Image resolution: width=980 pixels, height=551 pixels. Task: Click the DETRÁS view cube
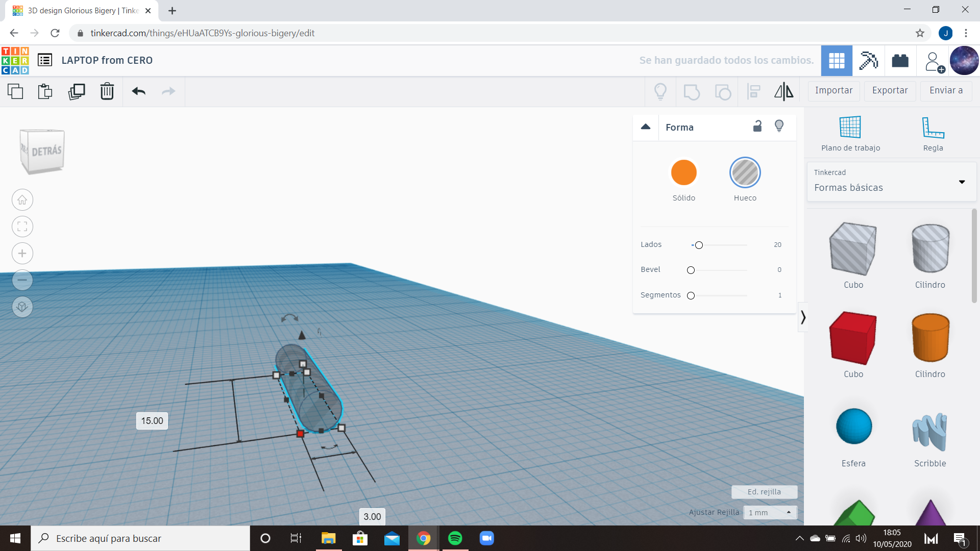[42, 151]
